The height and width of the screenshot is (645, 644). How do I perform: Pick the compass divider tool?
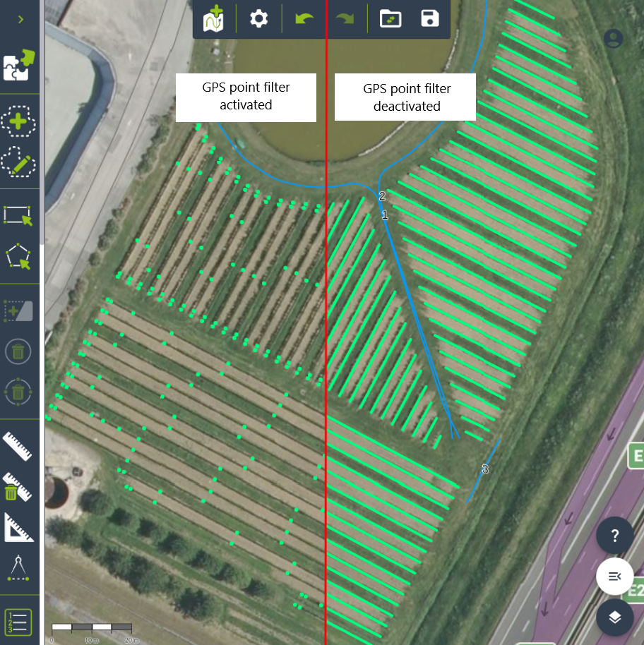tap(19, 568)
